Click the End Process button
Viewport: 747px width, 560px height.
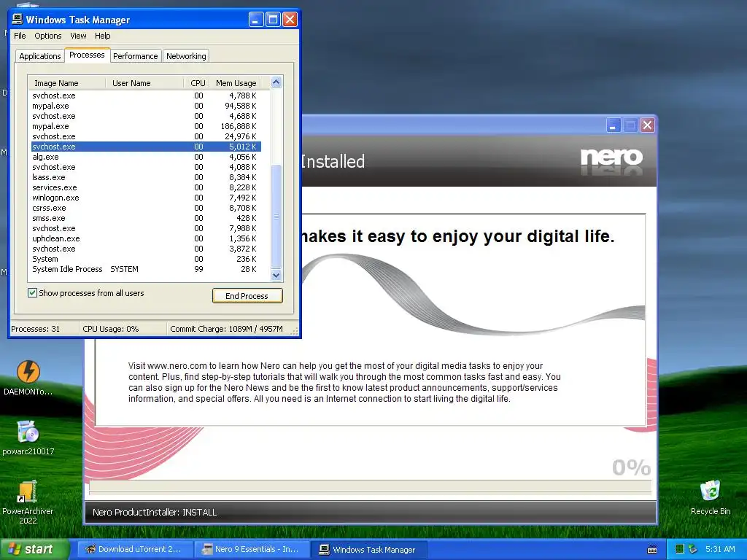tap(247, 296)
